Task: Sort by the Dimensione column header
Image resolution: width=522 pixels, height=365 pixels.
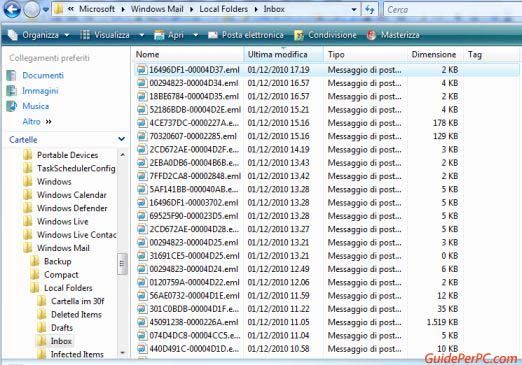Action: pyautogui.click(x=435, y=54)
